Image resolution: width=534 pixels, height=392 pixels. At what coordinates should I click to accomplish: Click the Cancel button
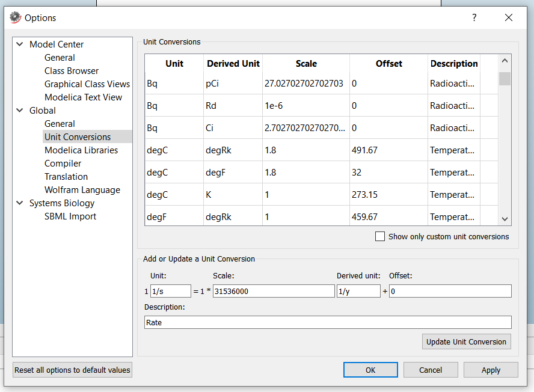431,370
